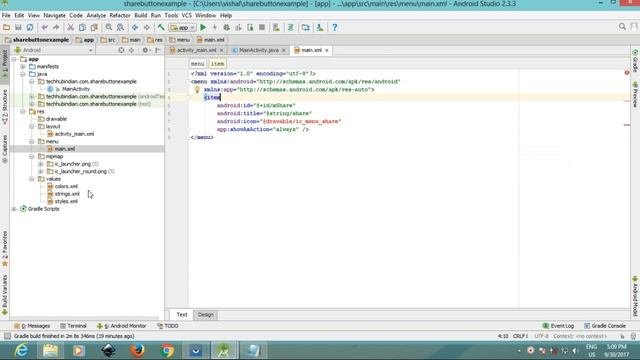This screenshot has height=360, width=640.
Task: Click the Stop square icon
Action: (262, 27)
